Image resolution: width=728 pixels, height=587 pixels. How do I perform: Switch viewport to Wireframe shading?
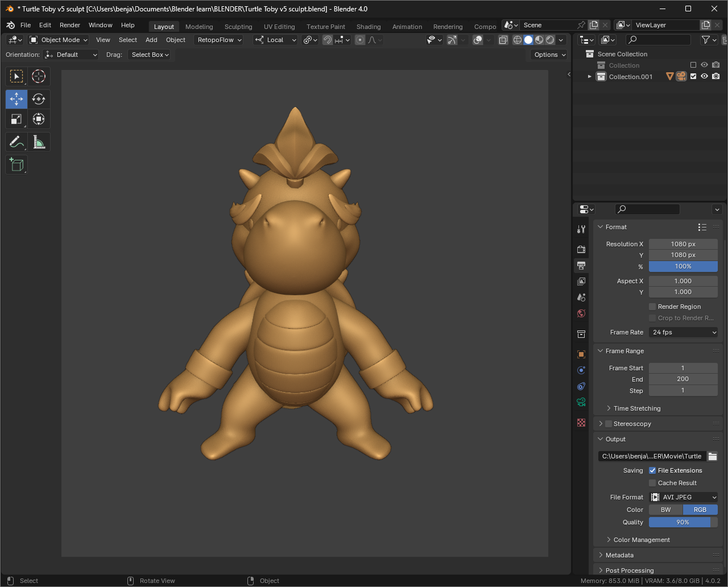517,40
